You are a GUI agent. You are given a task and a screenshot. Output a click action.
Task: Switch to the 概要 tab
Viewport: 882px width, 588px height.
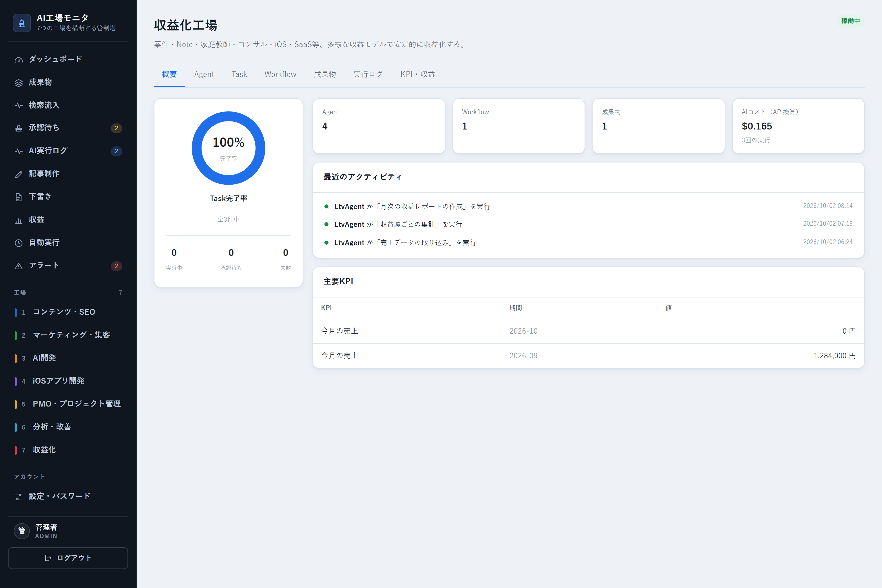coord(169,74)
